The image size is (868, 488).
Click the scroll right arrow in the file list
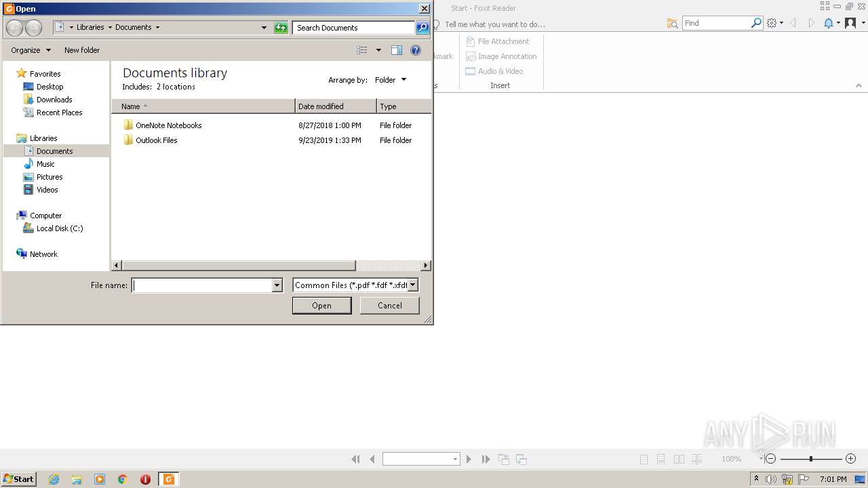pyautogui.click(x=425, y=266)
